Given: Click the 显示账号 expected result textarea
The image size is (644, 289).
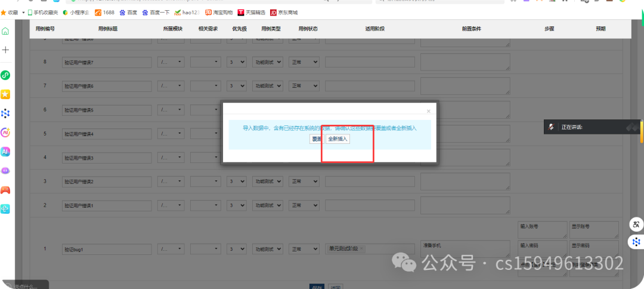Looking at the screenshot, I should click(594, 230).
